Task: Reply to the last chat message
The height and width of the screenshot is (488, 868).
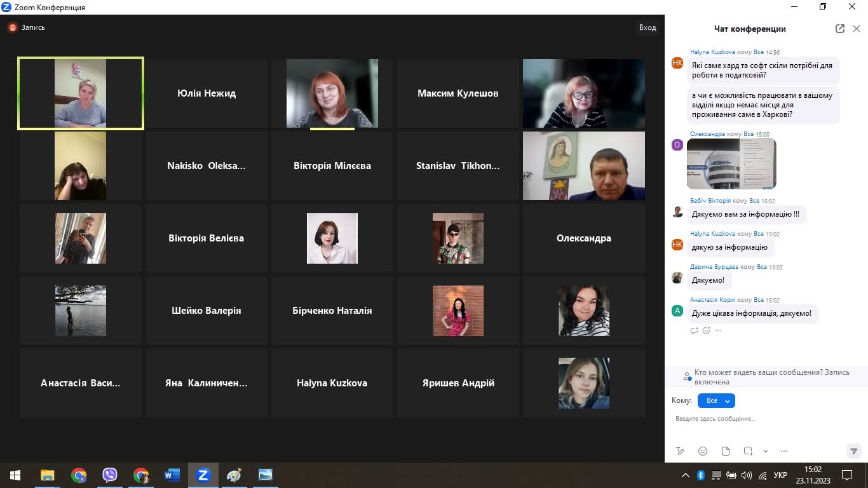Action: click(x=694, y=330)
